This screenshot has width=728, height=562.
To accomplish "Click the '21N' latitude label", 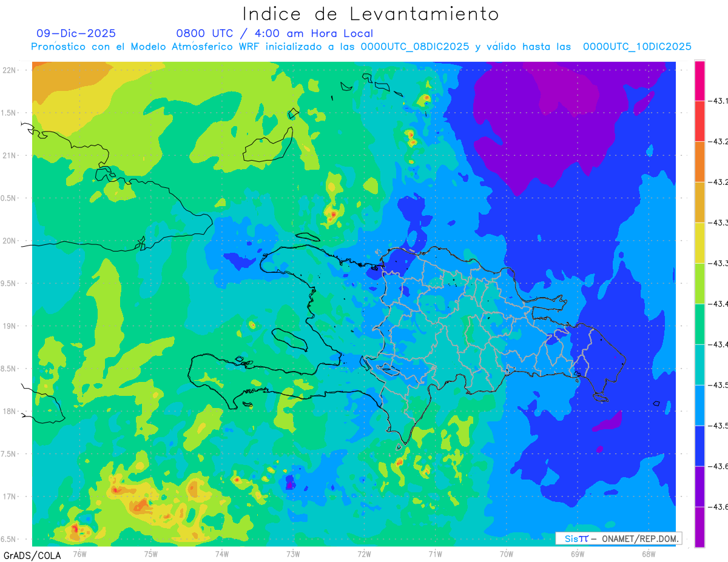I will 10,156.
